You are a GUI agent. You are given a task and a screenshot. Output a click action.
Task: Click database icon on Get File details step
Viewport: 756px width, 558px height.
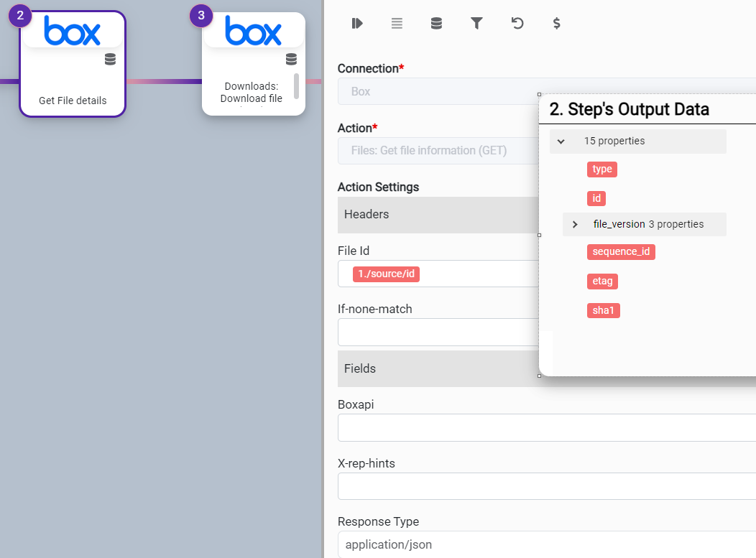[x=110, y=60]
